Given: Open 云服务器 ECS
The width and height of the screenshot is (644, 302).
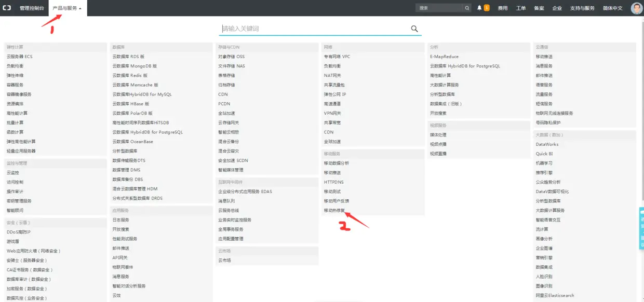Looking at the screenshot, I should coord(20,57).
